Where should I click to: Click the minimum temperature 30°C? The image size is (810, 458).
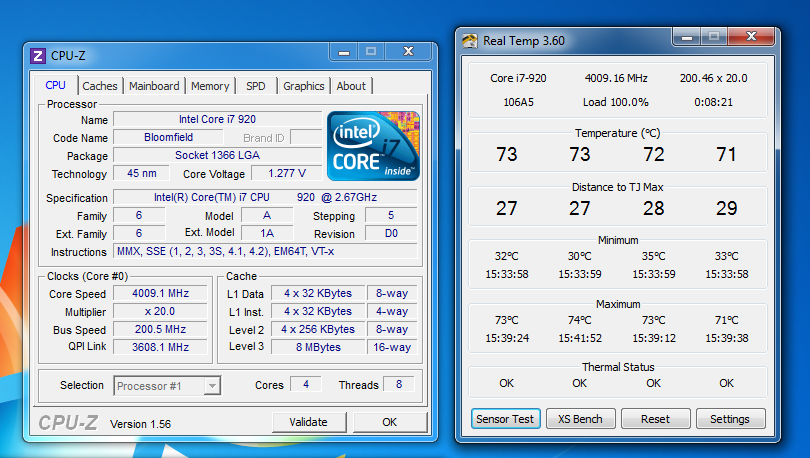pyautogui.click(x=580, y=256)
